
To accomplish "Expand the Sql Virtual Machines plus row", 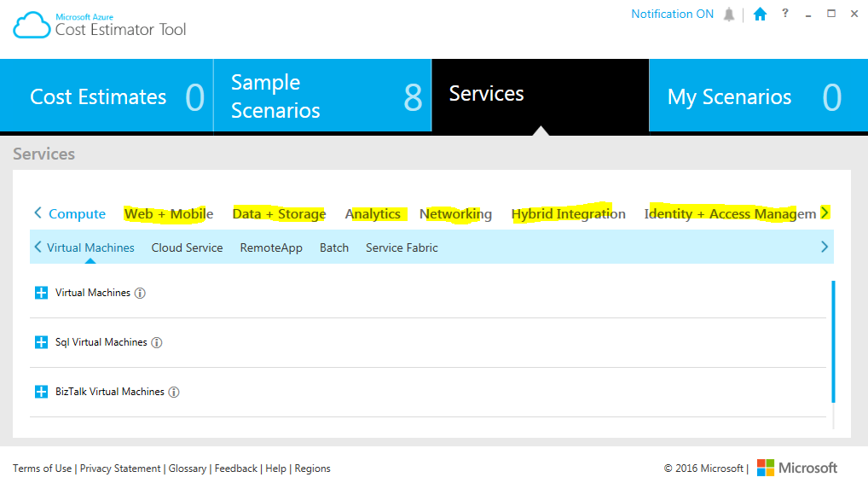I will [41, 342].
